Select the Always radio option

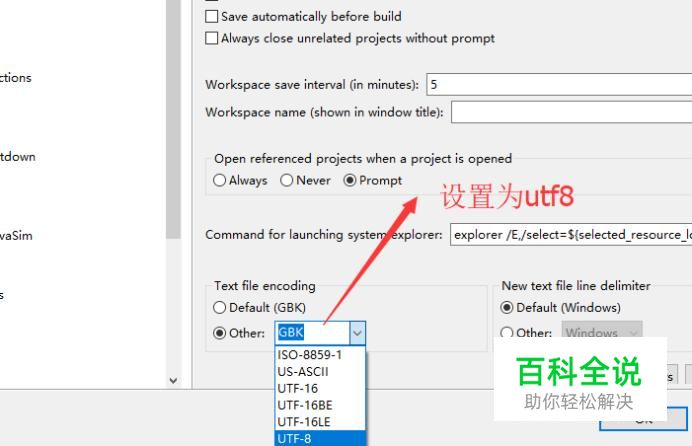pos(219,180)
